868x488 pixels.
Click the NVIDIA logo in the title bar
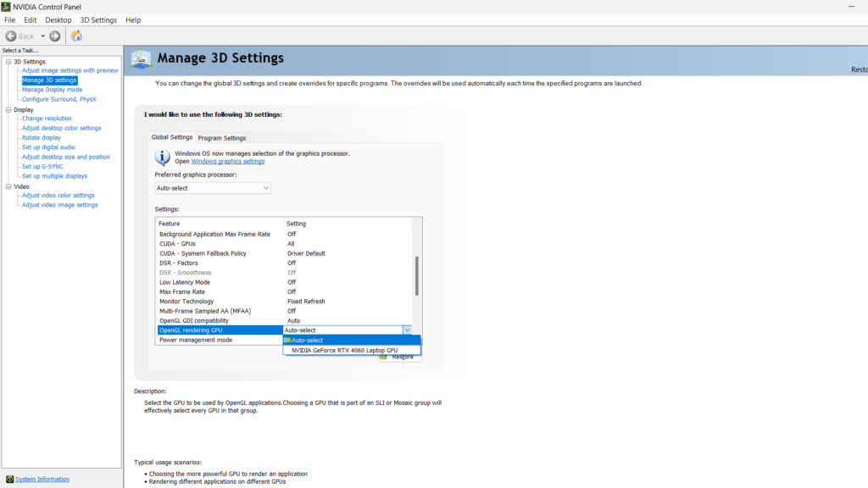click(x=7, y=6)
